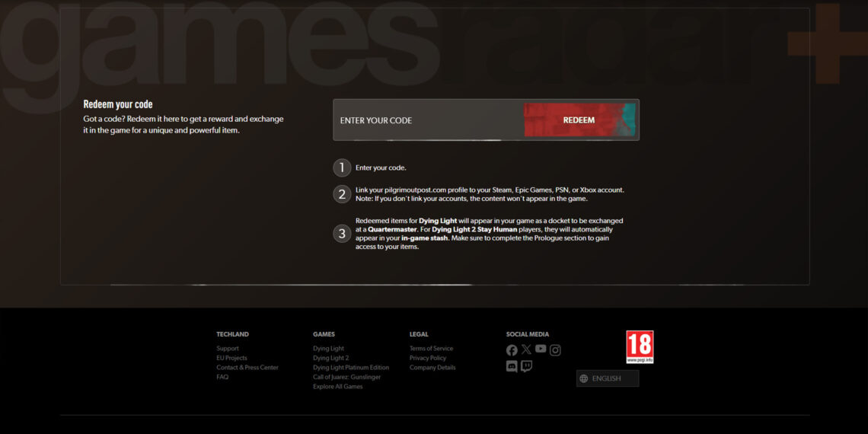This screenshot has width=868, height=434.
Task: Open Dying Light Platinum Edition link
Action: 351,368
